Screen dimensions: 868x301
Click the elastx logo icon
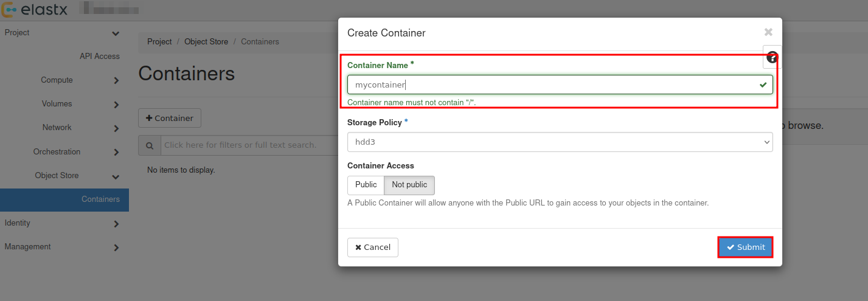[x=9, y=10]
